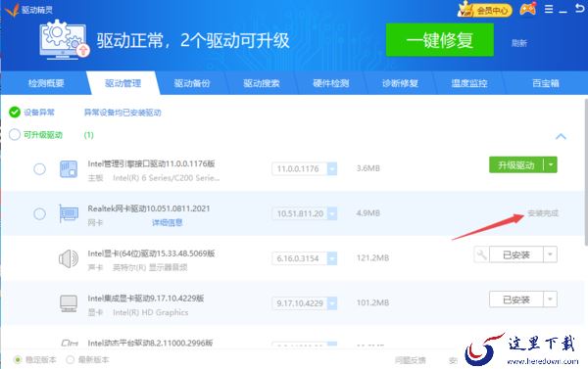Image resolution: width=588 pixels, height=369 pixels.
Task: Click the 问题反馈 link at bottom
Action: coord(411,360)
